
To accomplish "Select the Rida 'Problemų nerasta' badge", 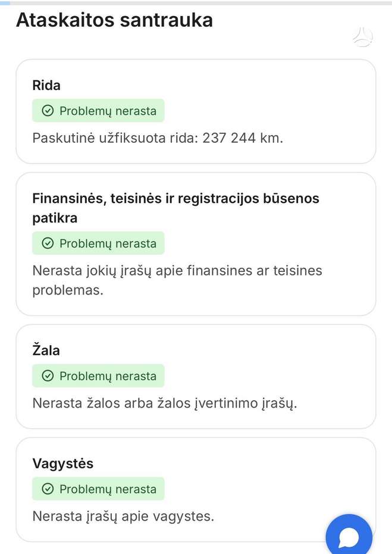I will [x=98, y=111].
